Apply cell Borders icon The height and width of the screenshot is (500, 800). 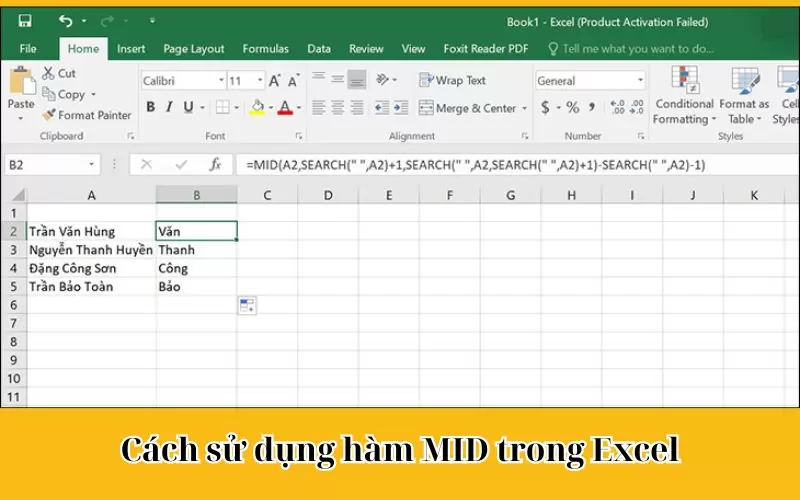[x=222, y=107]
